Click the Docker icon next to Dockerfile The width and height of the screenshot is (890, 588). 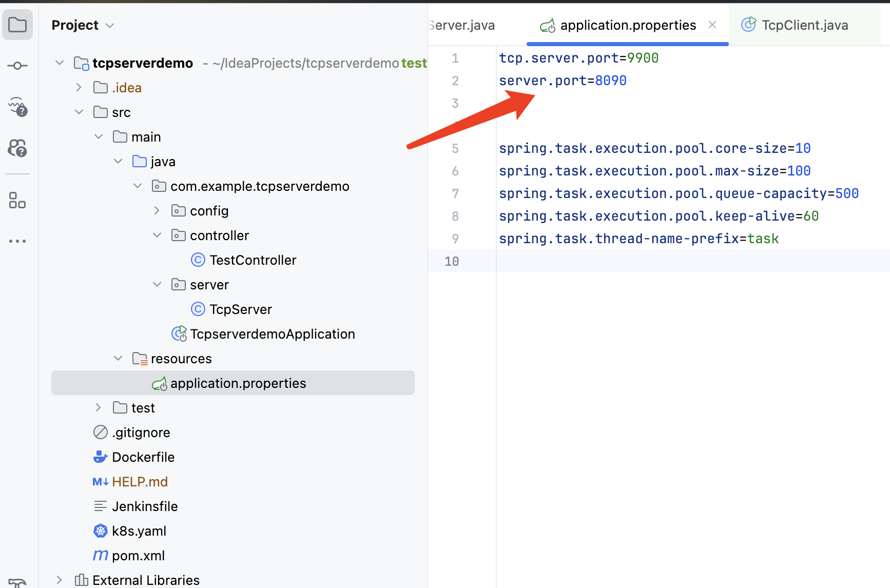click(100, 457)
